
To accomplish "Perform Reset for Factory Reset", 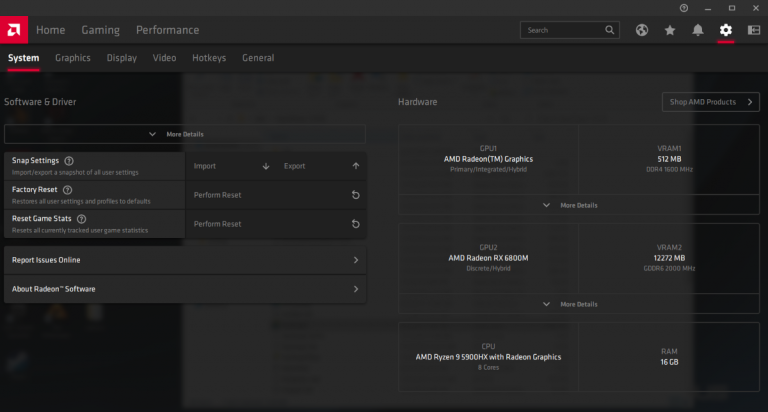I will pyautogui.click(x=276, y=195).
